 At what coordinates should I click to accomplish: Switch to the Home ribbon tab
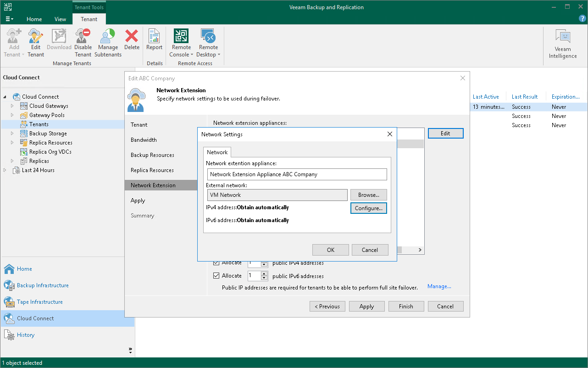(x=34, y=19)
